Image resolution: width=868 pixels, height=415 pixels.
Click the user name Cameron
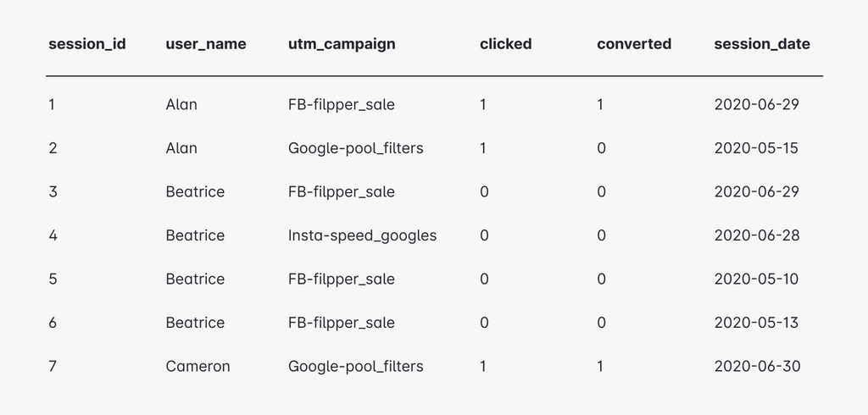(x=198, y=367)
